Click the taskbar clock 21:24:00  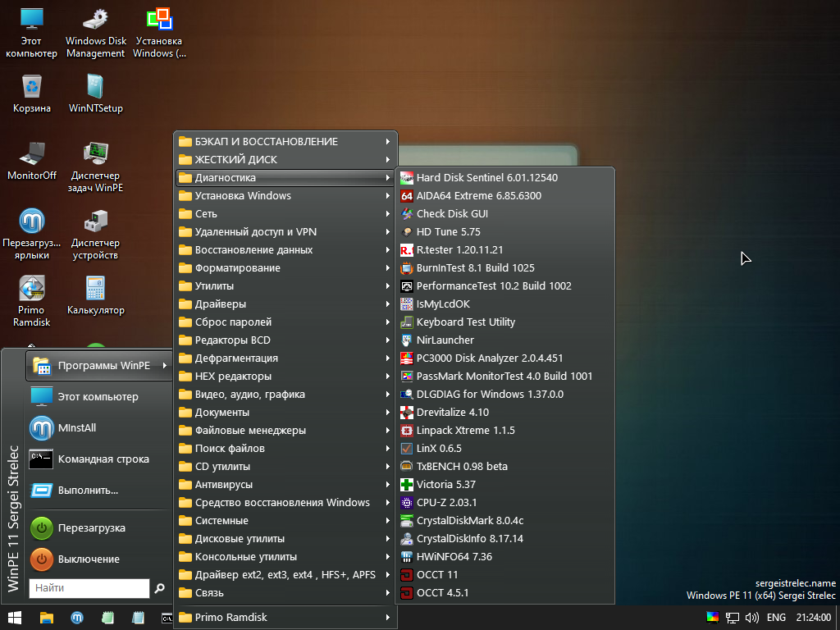pyautogui.click(x=813, y=618)
